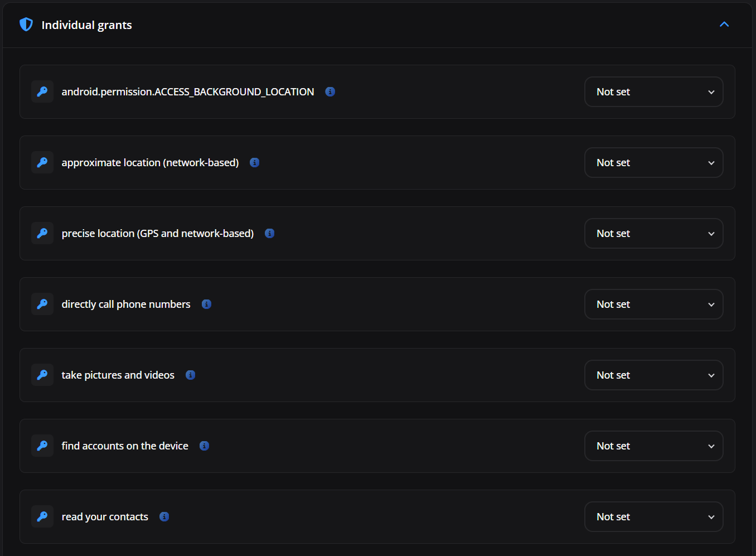Click approximate location (network-based) label
Image resolution: width=756 pixels, height=556 pixels.
[150, 162]
